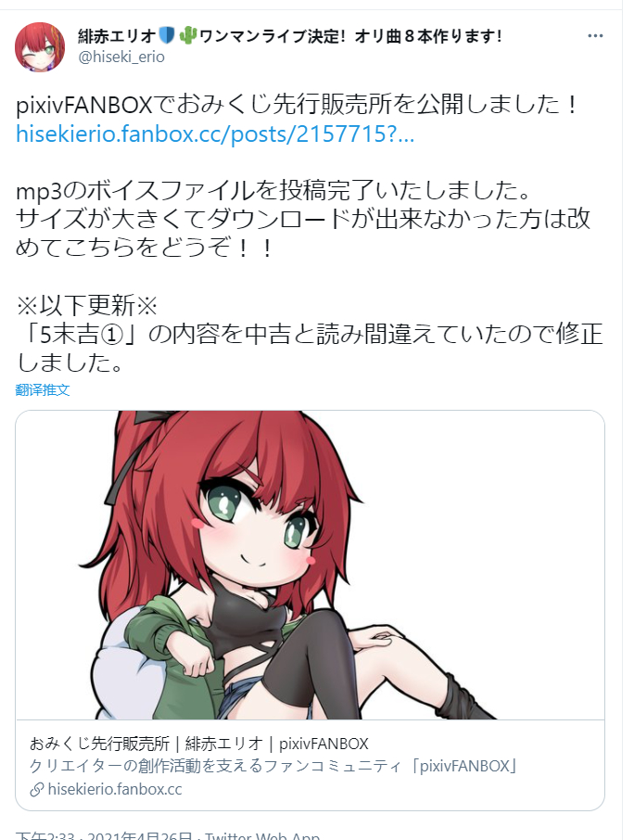Open the chibi character card image
This screenshot has height=840, width=634.
point(310,566)
